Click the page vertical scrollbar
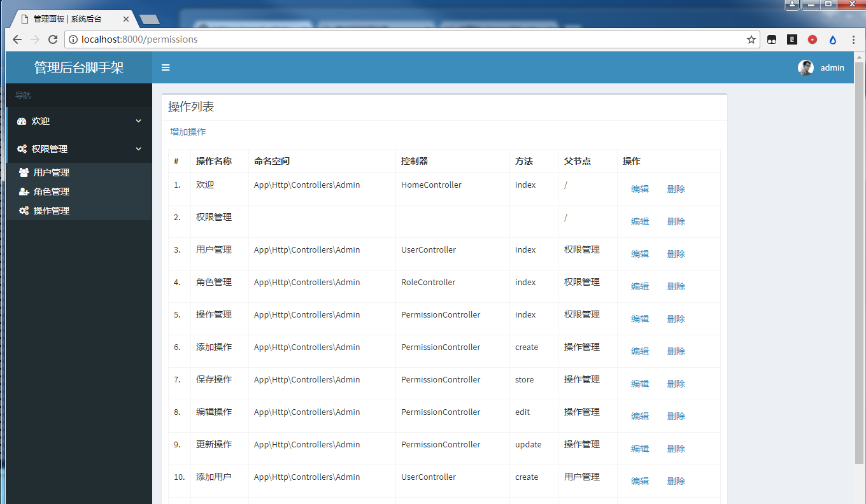866x504 pixels. (x=860, y=262)
